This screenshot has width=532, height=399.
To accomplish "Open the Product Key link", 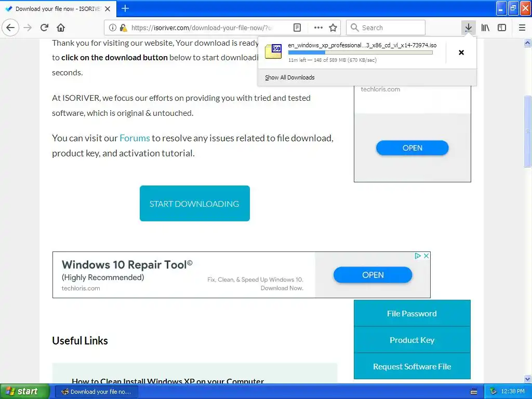I will [x=412, y=340].
